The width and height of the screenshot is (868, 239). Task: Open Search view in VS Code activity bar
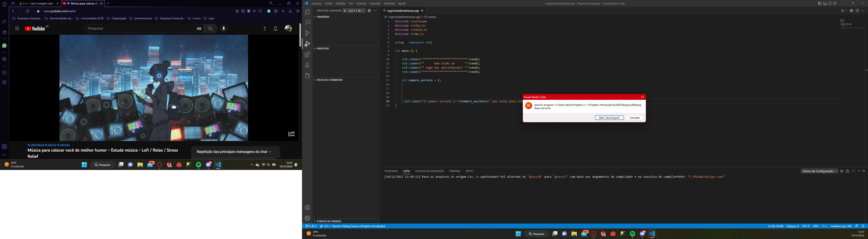tap(307, 23)
